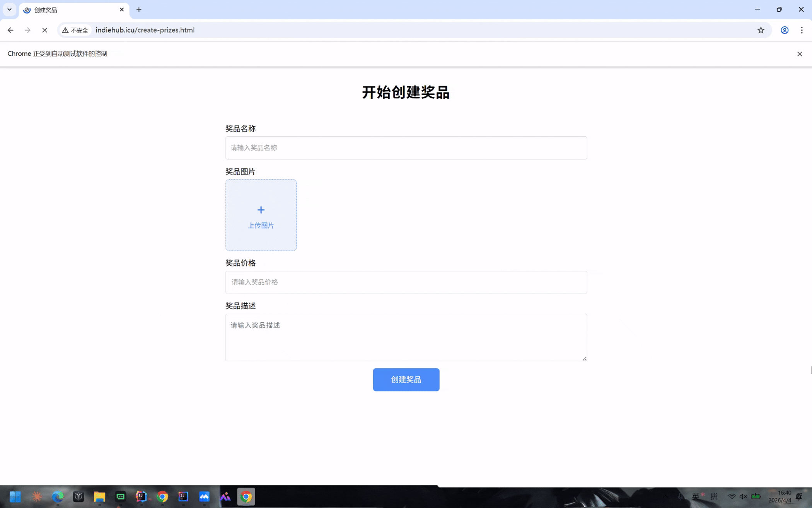Click the bookmark star icon
The width and height of the screenshot is (812, 508).
(761, 30)
